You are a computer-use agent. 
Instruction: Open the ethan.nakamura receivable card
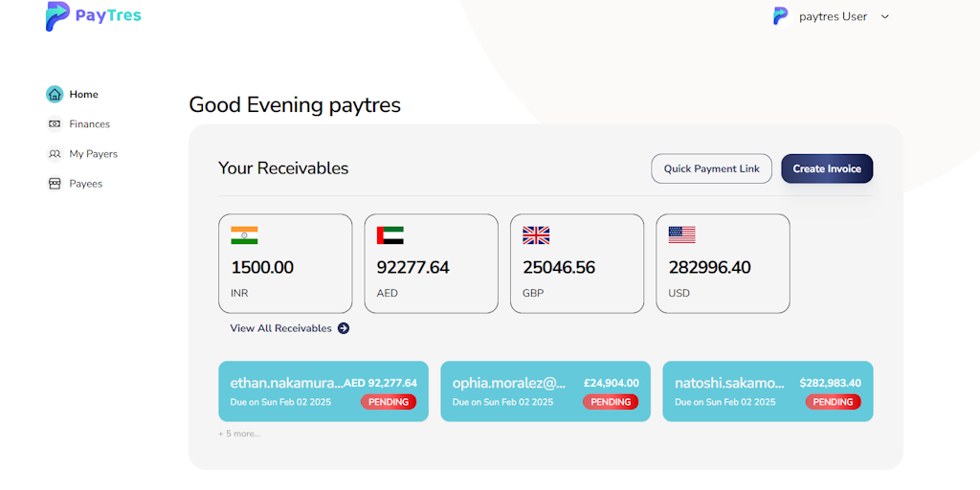pyautogui.click(x=323, y=391)
